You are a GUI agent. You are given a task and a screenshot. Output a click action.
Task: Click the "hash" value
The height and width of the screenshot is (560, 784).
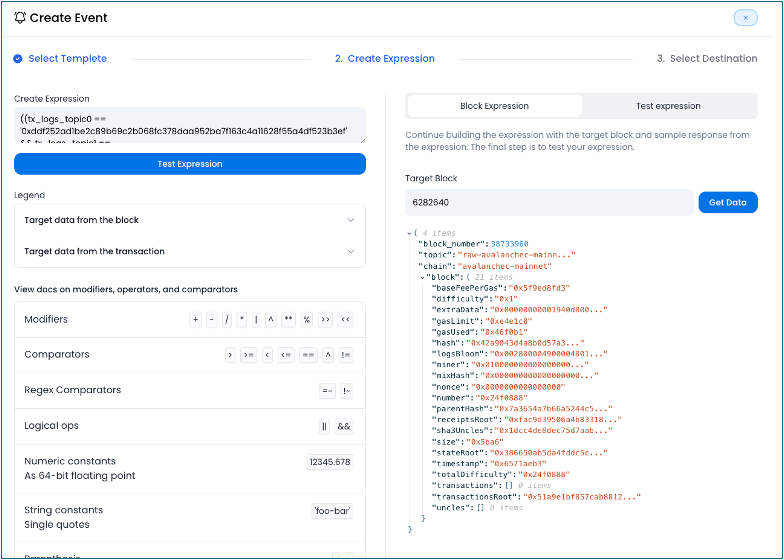point(525,343)
